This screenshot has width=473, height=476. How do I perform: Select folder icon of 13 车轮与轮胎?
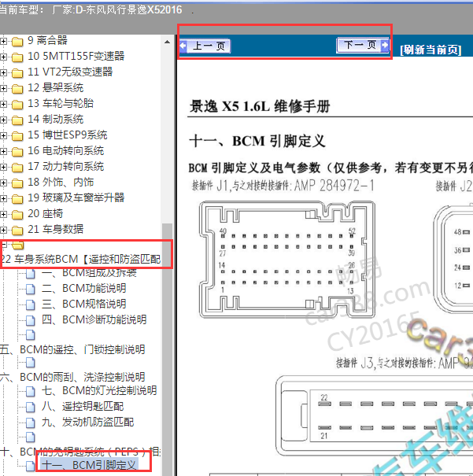coord(17,105)
